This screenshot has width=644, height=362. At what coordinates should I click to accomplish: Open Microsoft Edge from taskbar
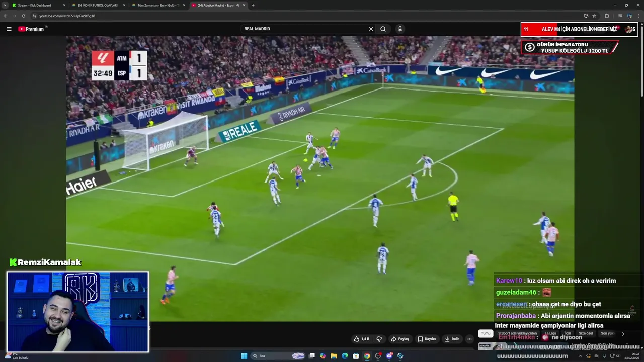(345, 356)
